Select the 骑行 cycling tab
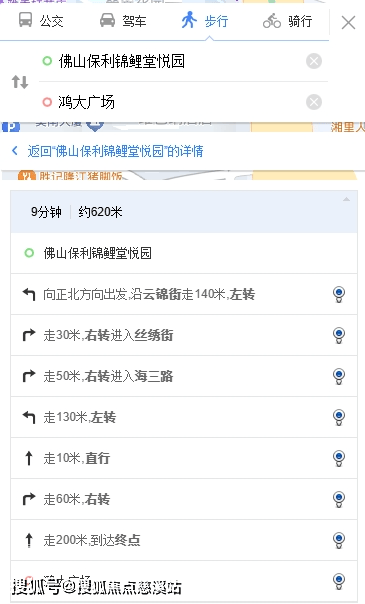Image resolution: width=365 pixels, height=604 pixels. click(288, 20)
